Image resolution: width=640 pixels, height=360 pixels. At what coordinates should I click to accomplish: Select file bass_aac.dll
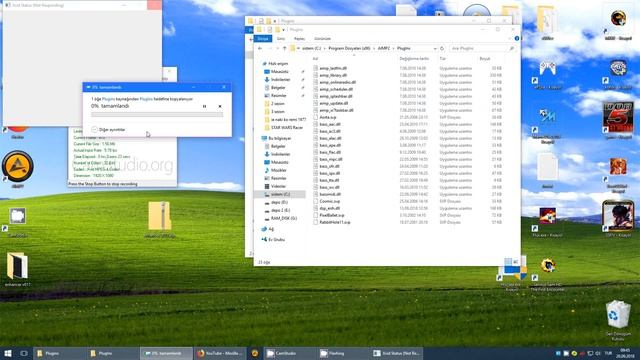[330, 124]
